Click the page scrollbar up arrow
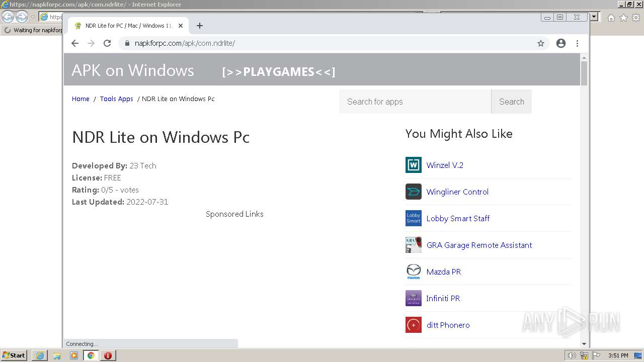644x362 pixels. [x=584, y=57]
